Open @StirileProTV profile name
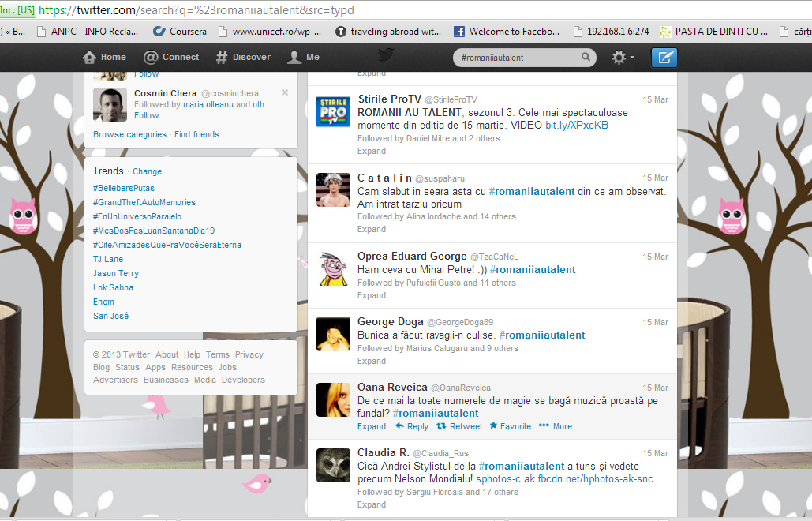812x521 pixels. click(x=451, y=99)
